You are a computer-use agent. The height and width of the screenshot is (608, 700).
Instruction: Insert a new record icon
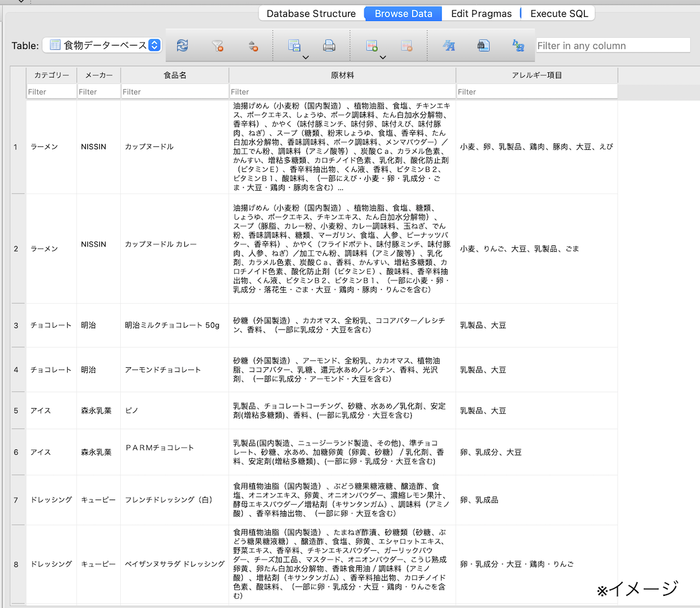click(372, 45)
